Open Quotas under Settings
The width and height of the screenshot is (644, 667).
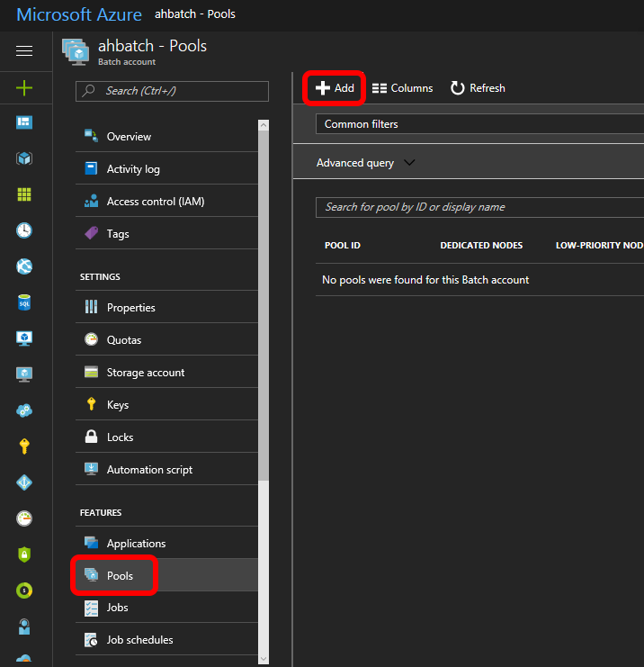[x=166, y=339]
